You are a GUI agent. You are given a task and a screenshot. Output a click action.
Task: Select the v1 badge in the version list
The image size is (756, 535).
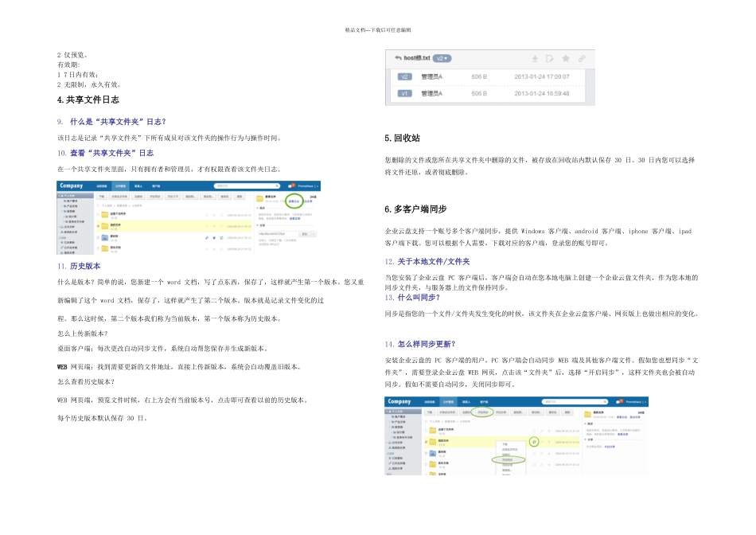tap(404, 94)
